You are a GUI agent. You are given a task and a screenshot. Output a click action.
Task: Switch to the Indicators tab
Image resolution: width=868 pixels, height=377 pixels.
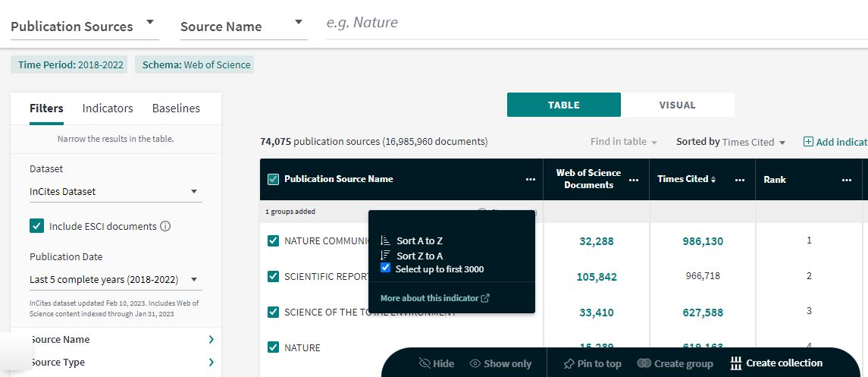pyautogui.click(x=108, y=108)
